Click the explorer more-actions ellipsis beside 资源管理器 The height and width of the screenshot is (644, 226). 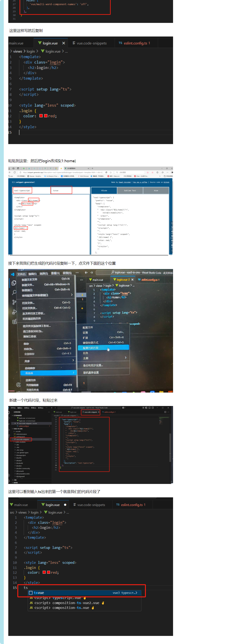point(49,412)
